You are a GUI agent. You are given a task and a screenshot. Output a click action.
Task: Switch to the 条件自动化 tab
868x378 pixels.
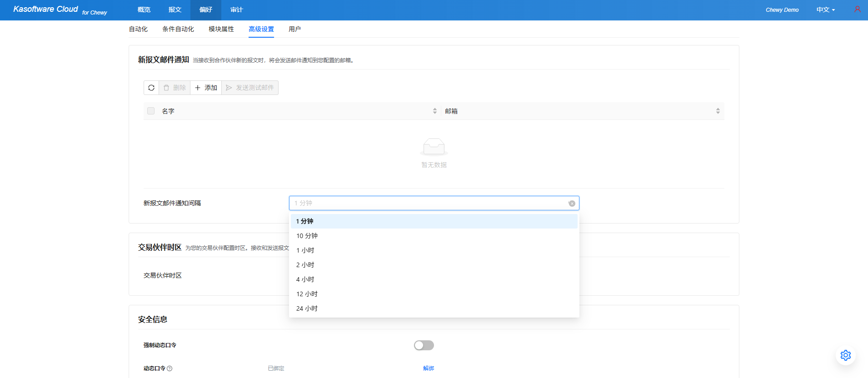[178, 29]
